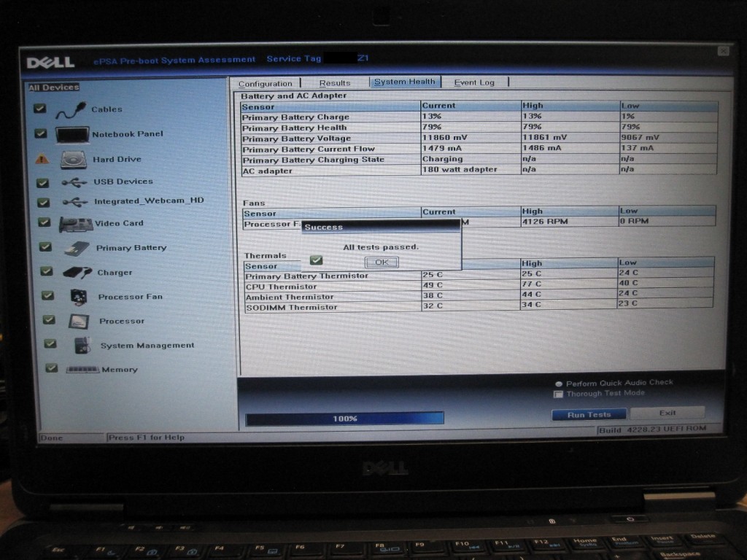
Task: Toggle the Primary Battery checkbox
Action: [x=46, y=246]
